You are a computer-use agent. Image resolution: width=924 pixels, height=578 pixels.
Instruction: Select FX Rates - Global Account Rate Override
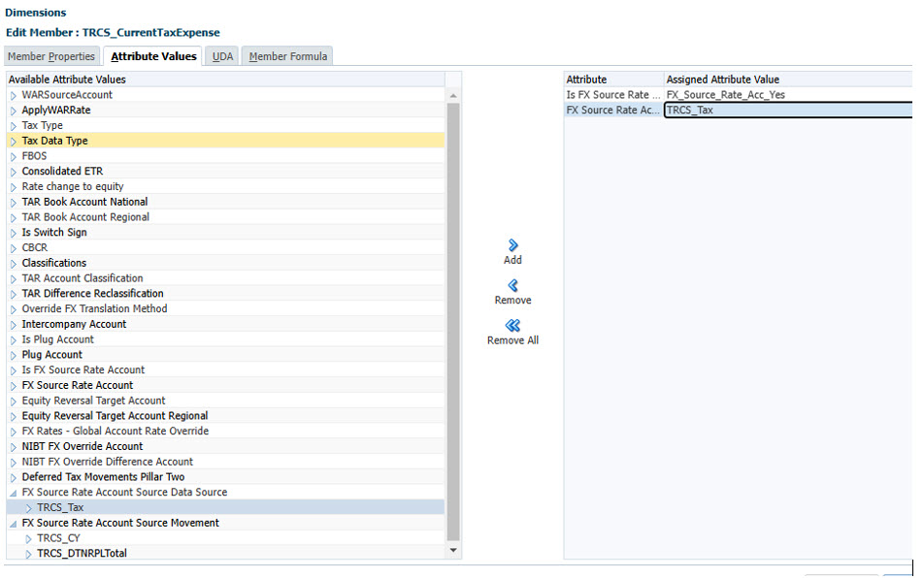(x=226, y=431)
